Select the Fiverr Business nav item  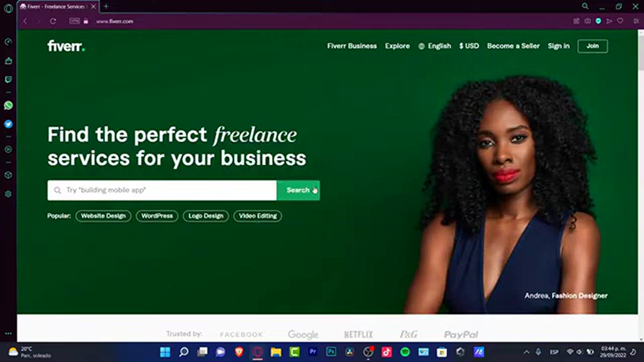pos(352,46)
